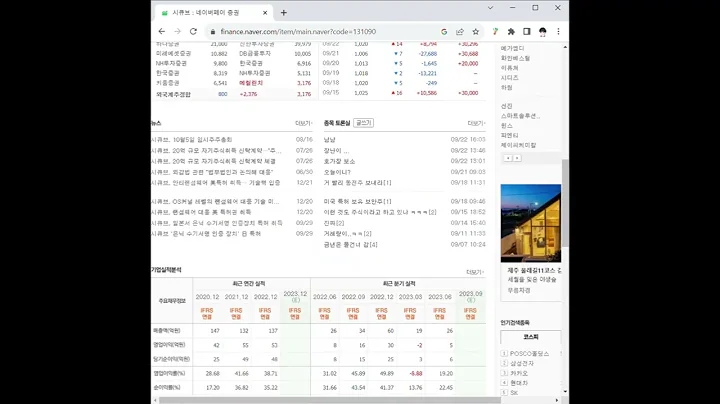720x404 pixels.
Task: Open discussion post '진짜[2]'
Action: pos(334,223)
